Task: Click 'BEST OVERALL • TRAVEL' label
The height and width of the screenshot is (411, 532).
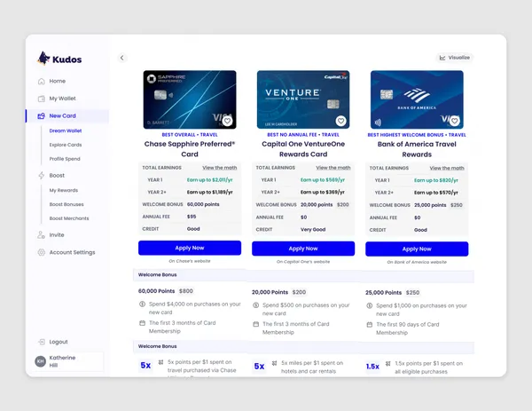Action: (x=190, y=135)
